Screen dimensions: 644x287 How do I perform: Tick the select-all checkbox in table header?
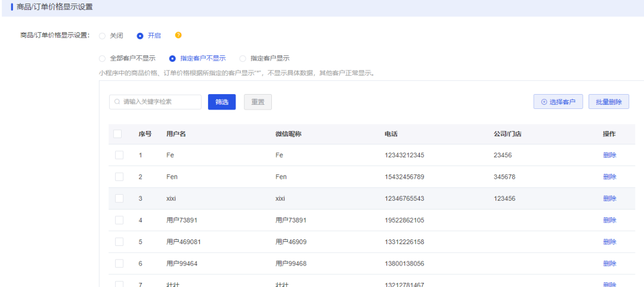click(117, 133)
